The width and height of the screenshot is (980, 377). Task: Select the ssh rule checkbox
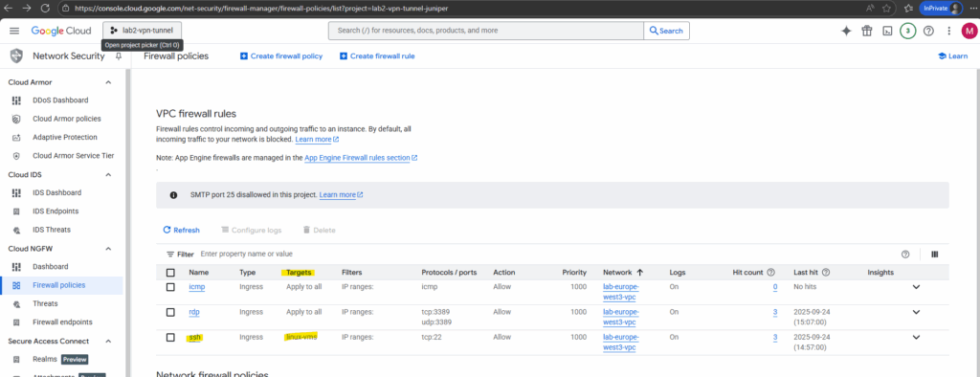point(170,338)
